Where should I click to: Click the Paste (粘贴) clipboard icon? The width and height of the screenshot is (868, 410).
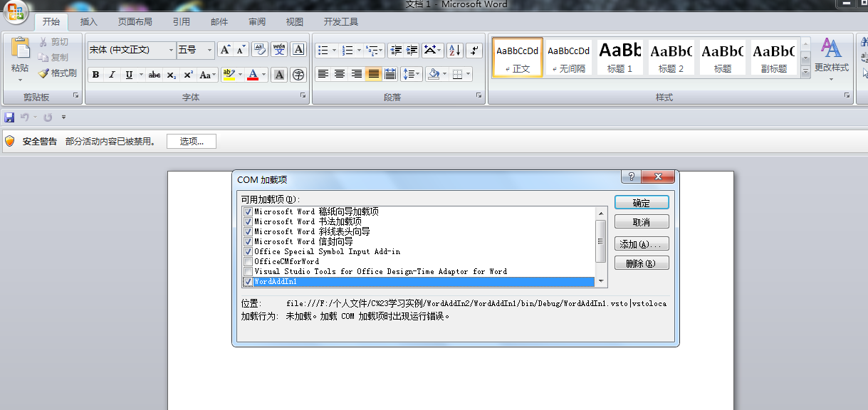point(20,48)
